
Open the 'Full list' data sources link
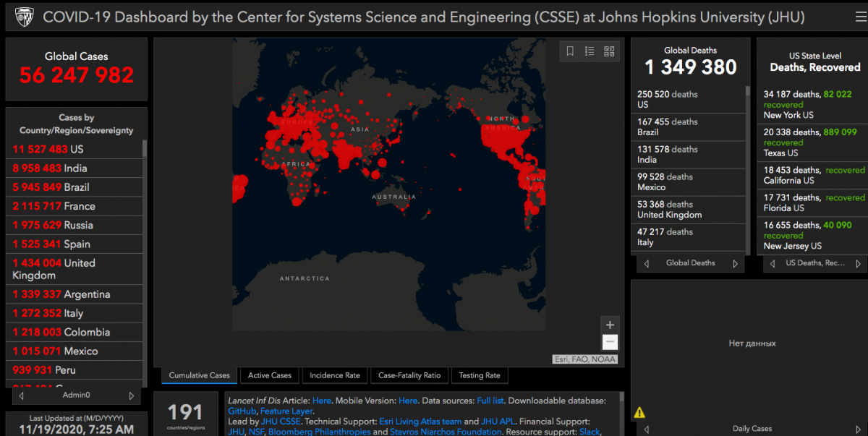click(x=492, y=401)
